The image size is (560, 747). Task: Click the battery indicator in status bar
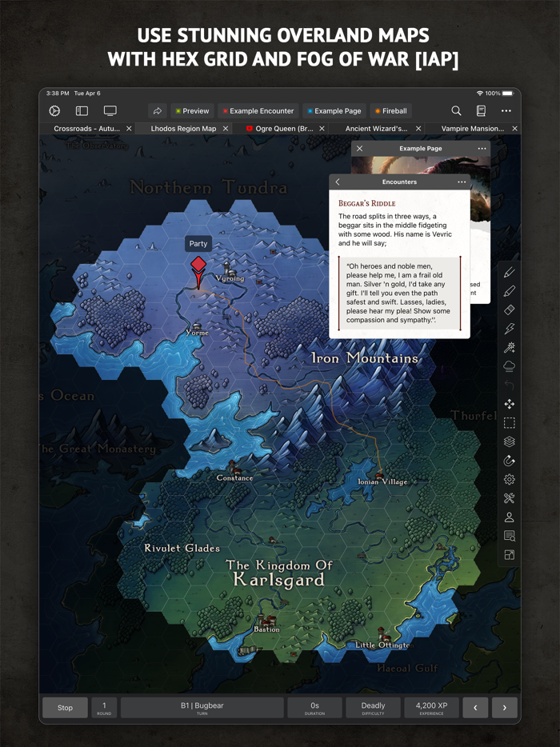pos(507,94)
